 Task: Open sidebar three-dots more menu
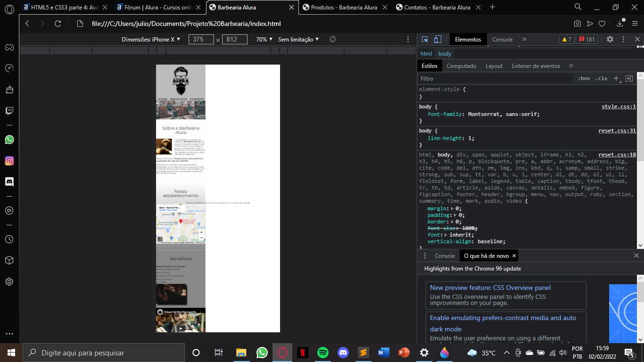(x=9, y=334)
